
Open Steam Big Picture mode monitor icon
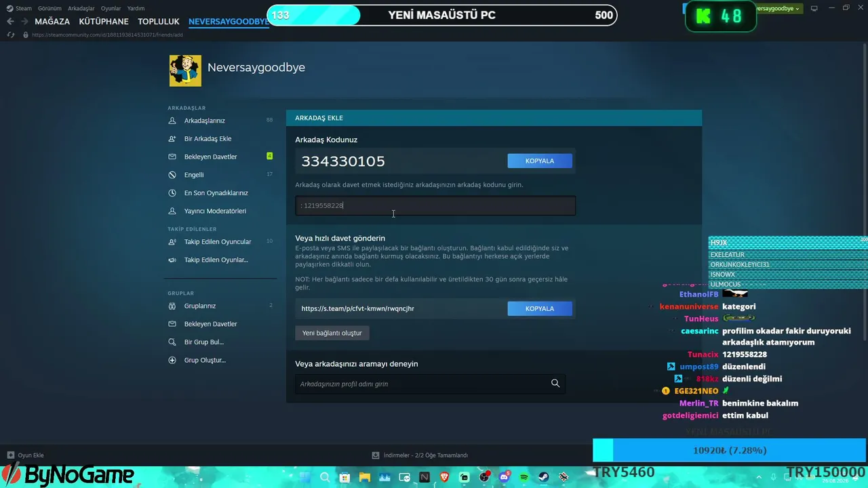[814, 8]
